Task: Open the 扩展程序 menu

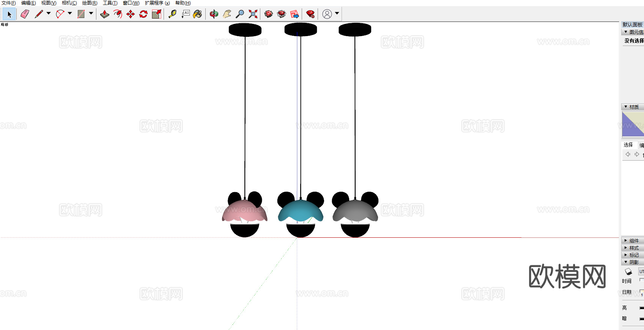Action: (157, 3)
